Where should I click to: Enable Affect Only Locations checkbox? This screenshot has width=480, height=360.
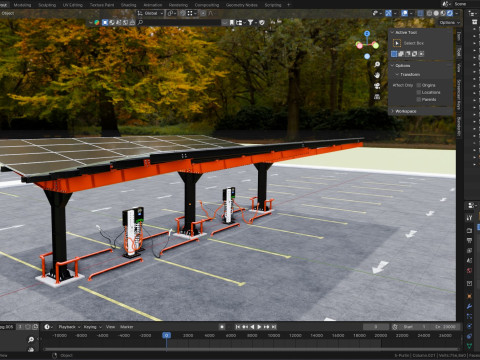click(x=419, y=92)
